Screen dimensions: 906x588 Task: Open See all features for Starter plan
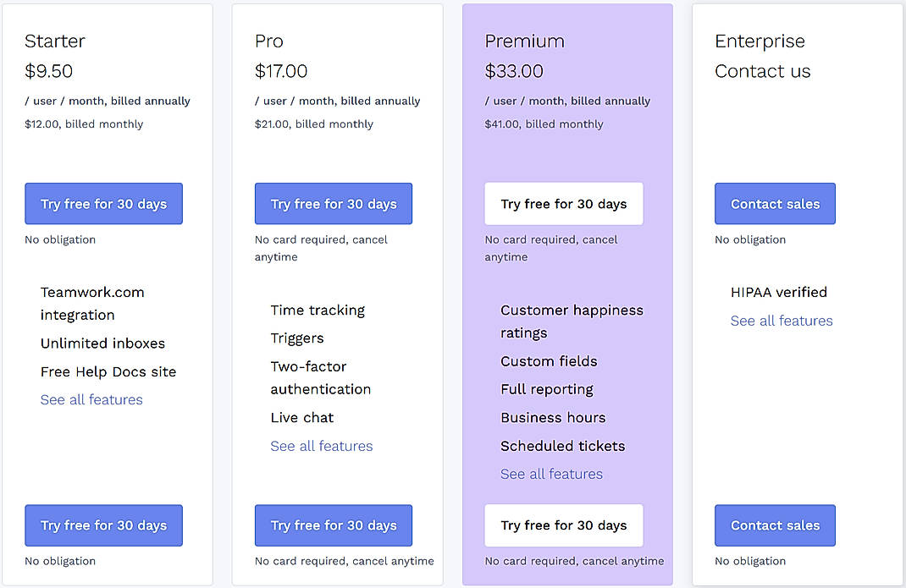(91, 399)
